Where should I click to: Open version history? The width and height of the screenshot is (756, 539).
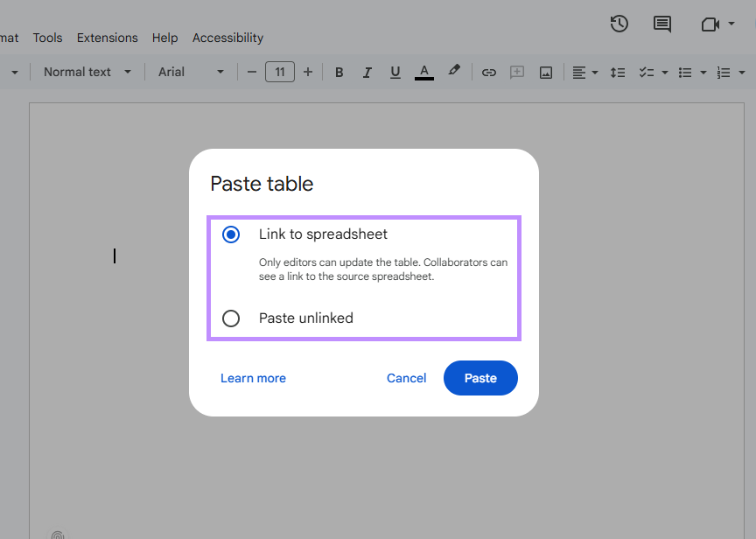click(x=619, y=24)
